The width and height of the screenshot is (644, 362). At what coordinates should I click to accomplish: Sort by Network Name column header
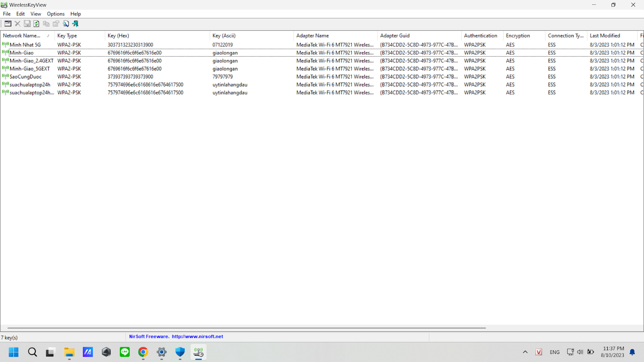27,35
